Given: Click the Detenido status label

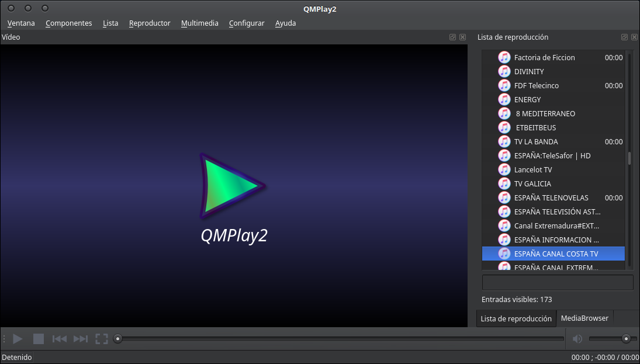Looking at the screenshot, I should point(17,358).
